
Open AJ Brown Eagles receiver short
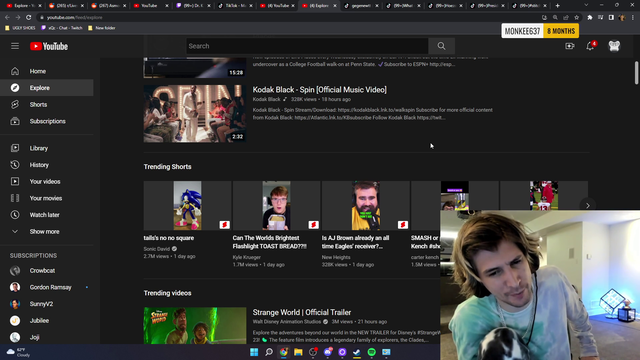[x=366, y=206]
